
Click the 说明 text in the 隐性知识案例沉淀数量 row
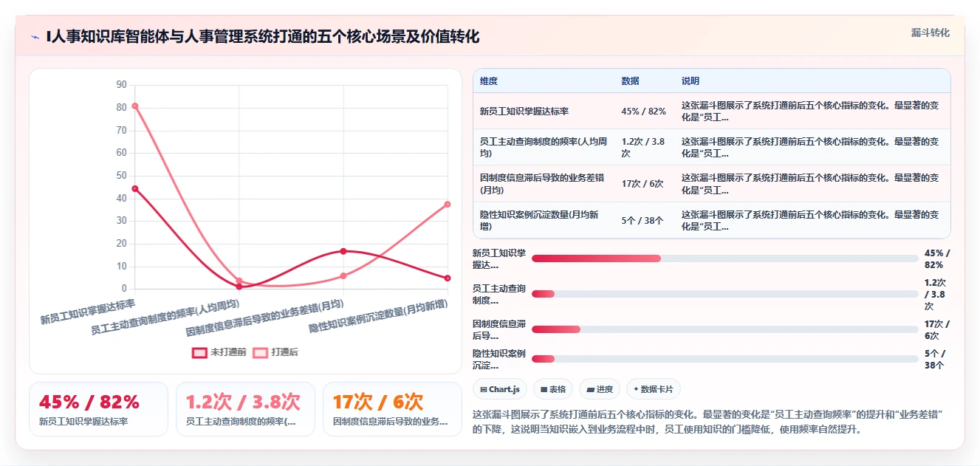click(811, 220)
